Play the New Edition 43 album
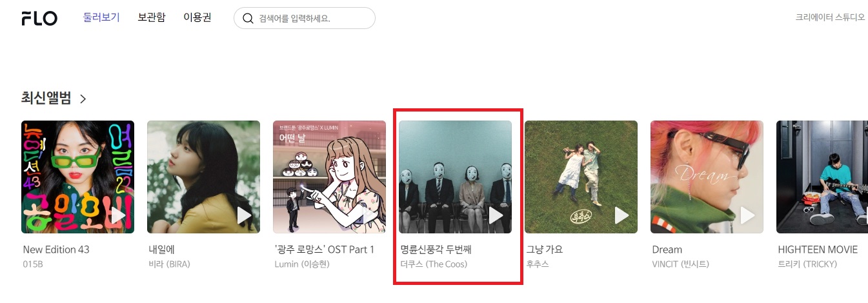Viewport: 868px width, 303px height. tap(118, 216)
